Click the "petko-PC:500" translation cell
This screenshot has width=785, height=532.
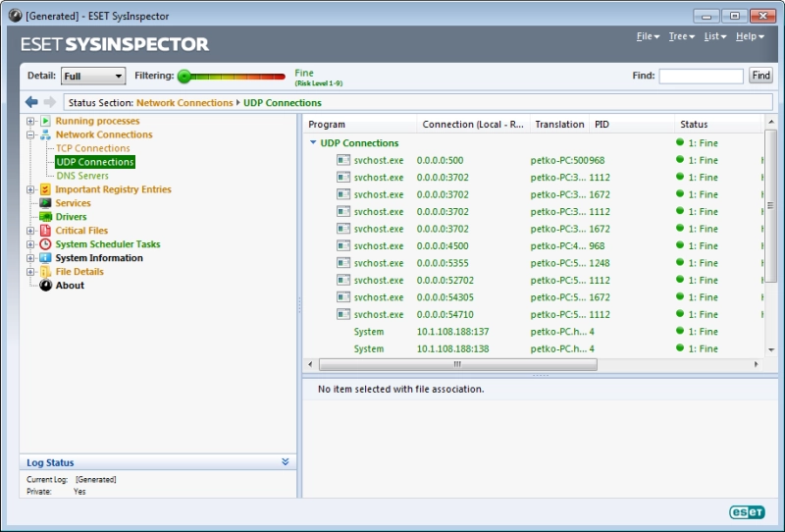tap(559, 160)
